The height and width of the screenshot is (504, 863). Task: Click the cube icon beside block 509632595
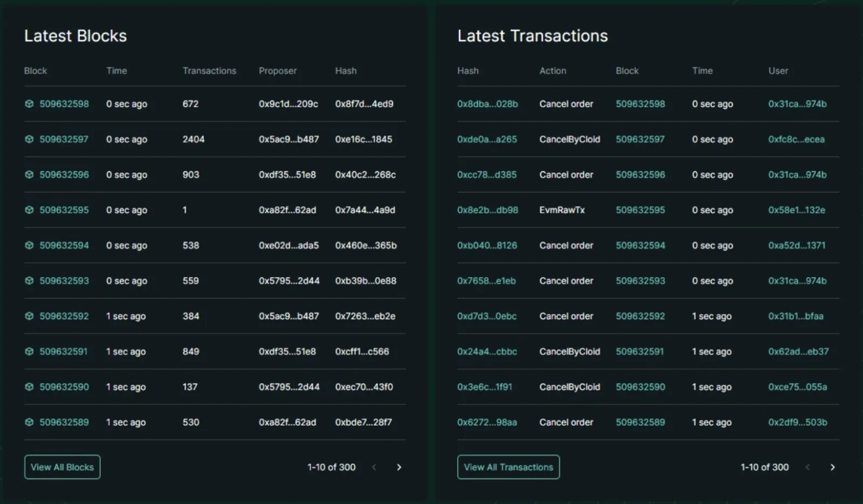tap(29, 210)
